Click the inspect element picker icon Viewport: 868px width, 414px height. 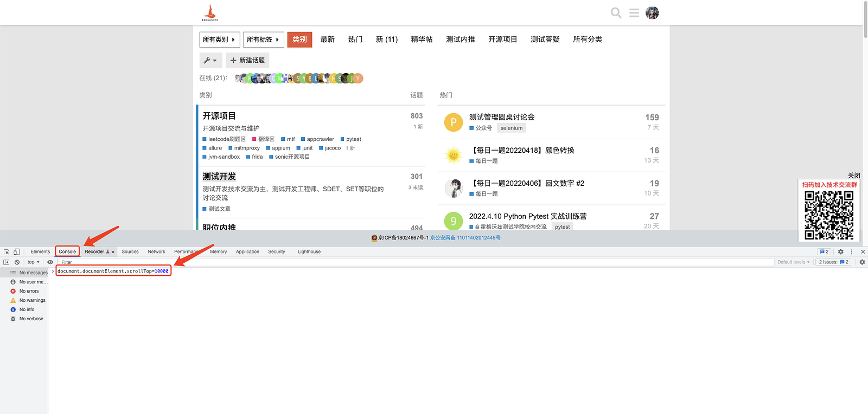tap(7, 251)
